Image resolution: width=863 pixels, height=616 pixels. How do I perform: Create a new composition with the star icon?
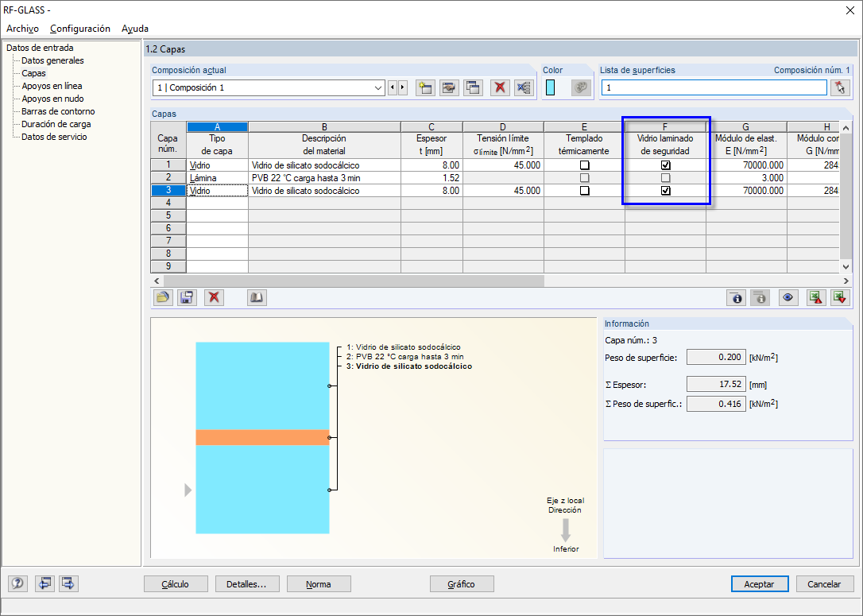(425, 87)
